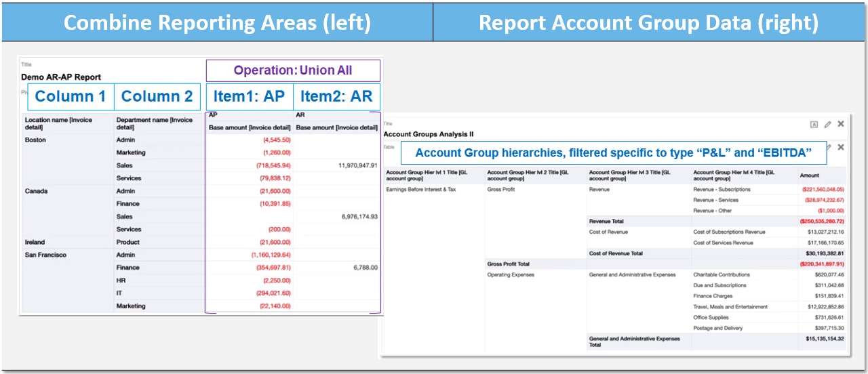Click Account Group Hier lvl 4 Title header
Screen dimensions: 868x374
point(743,175)
